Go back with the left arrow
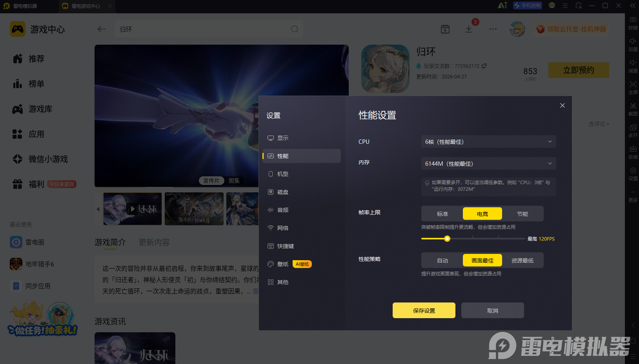This screenshot has width=639, height=364. pyautogui.click(x=102, y=29)
